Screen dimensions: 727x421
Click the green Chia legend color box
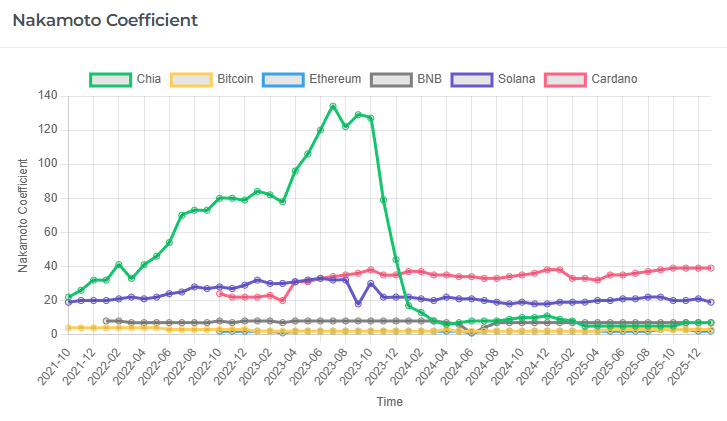(x=111, y=79)
